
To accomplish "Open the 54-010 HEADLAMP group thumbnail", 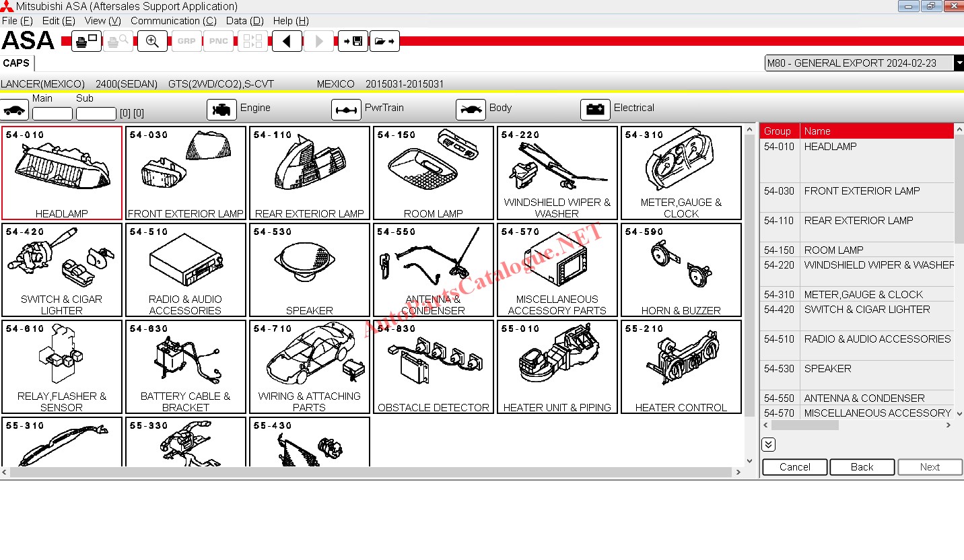I will coord(62,173).
